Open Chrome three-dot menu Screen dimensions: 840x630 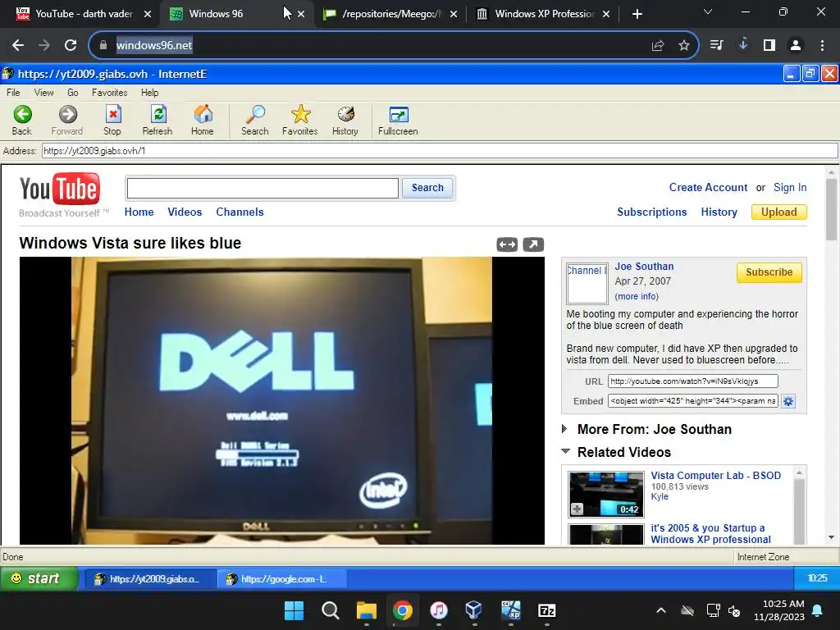click(x=822, y=46)
